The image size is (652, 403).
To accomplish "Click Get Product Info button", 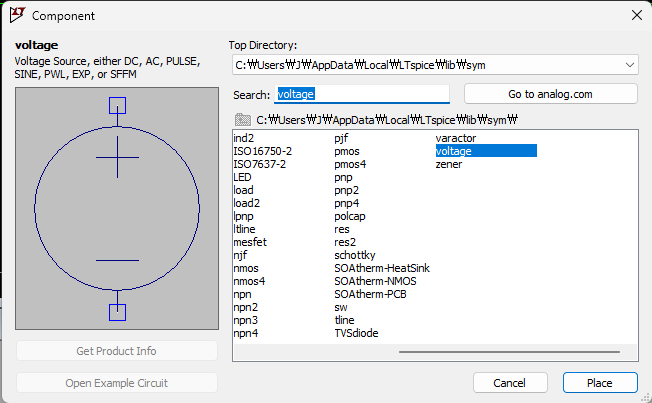I will click(x=117, y=351).
